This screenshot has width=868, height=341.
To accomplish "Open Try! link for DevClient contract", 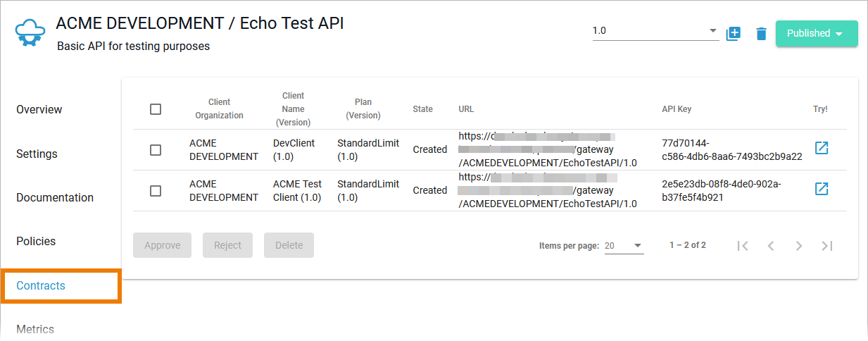I will 821,148.
